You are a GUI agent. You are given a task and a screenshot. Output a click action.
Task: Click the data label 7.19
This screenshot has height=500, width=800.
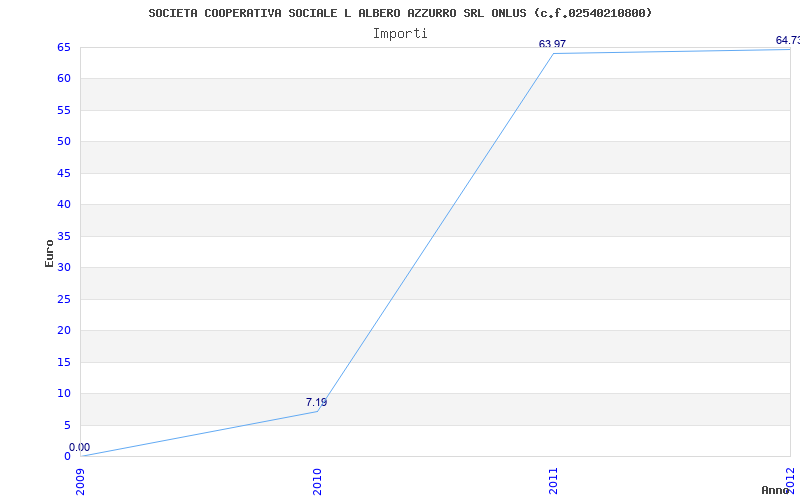[316, 403]
